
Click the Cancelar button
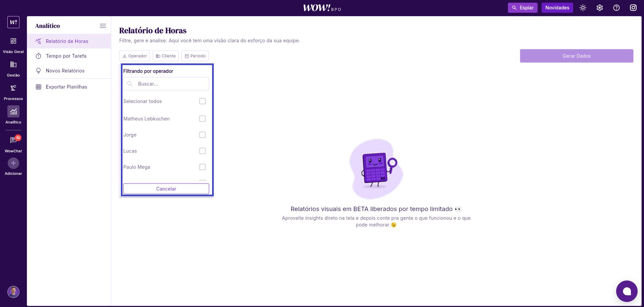[166, 189]
